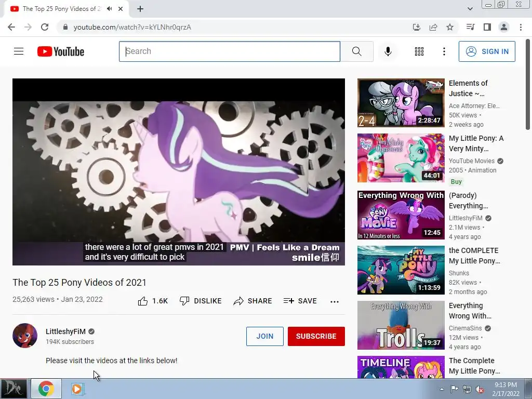Screen dimensions: 532x399
Task: Open the media control icon in toolbar
Action: click(470, 27)
